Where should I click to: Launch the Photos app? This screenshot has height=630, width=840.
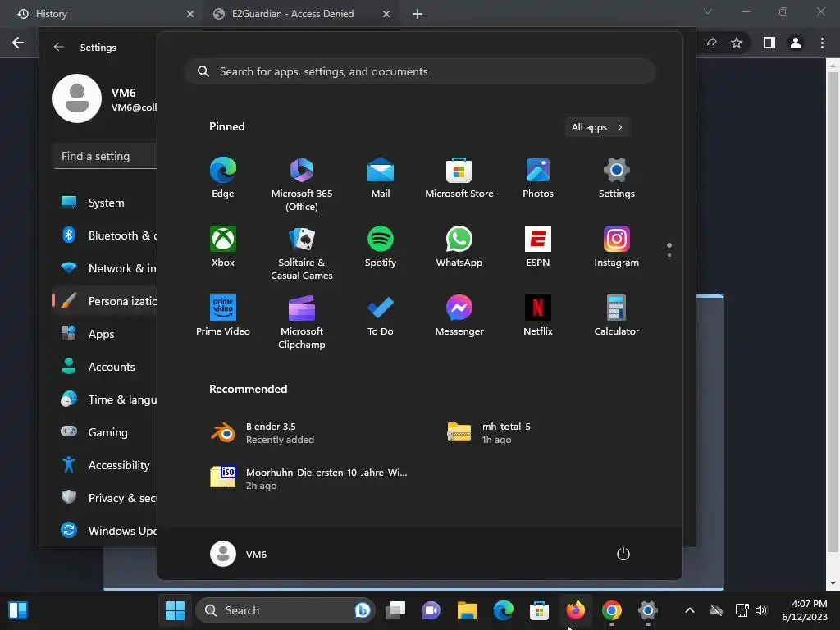538,178
